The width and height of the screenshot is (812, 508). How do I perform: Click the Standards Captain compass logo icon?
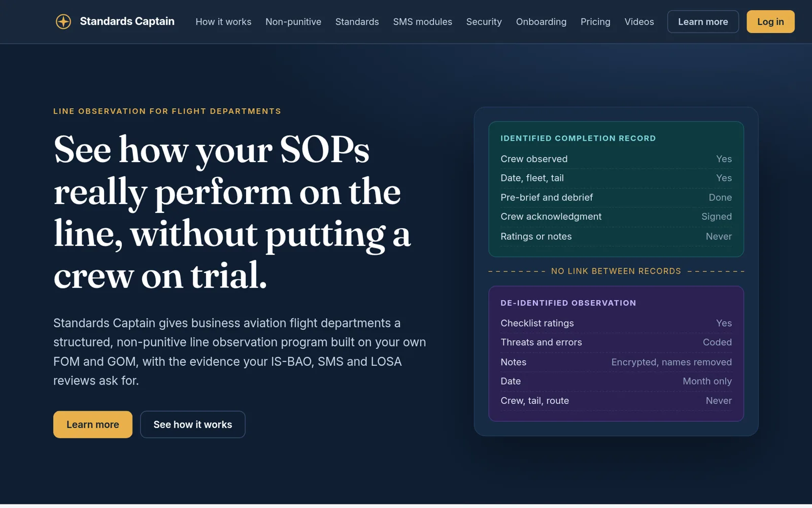tap(63, 21)
